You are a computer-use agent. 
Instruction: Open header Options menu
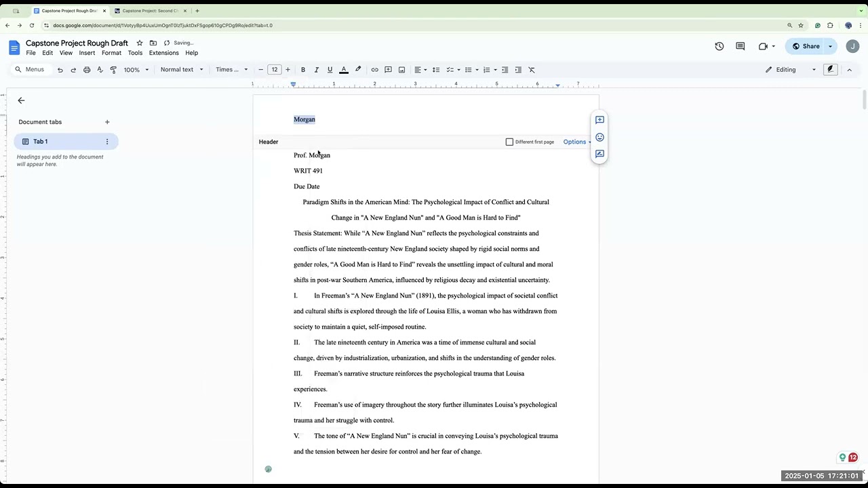tap(576, 142)
